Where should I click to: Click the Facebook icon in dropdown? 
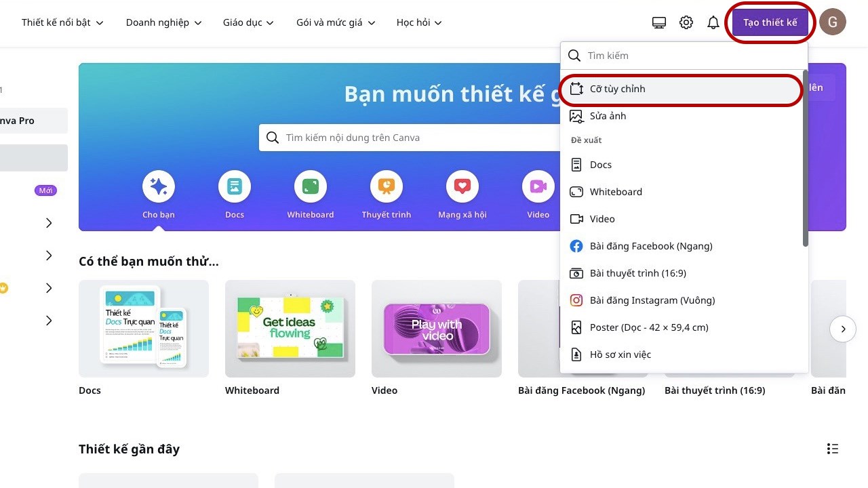coord(576,246)
